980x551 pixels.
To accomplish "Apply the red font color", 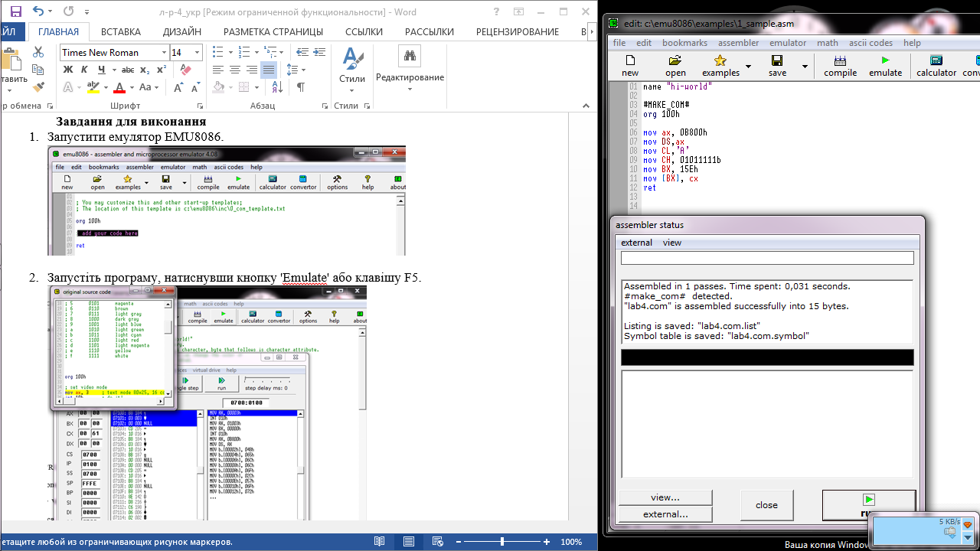I will tap(119, 88).
